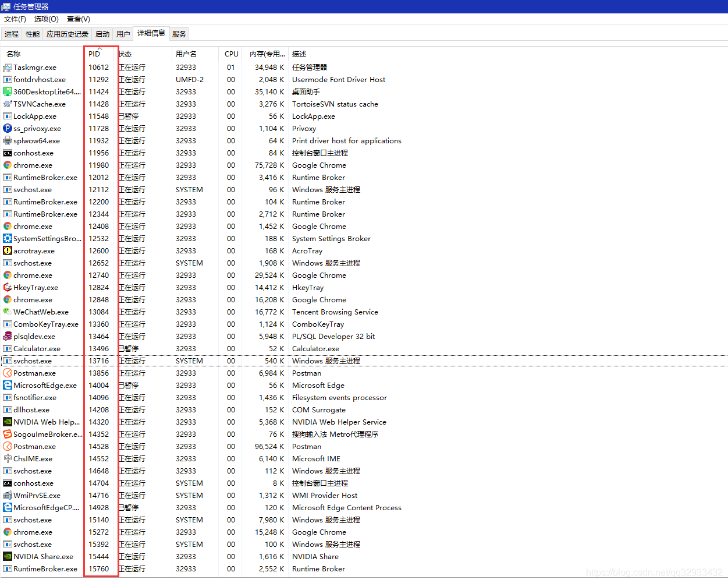Click the SystemSettingsBroker gear icon

pyautogui.click(x=8, y=239)
